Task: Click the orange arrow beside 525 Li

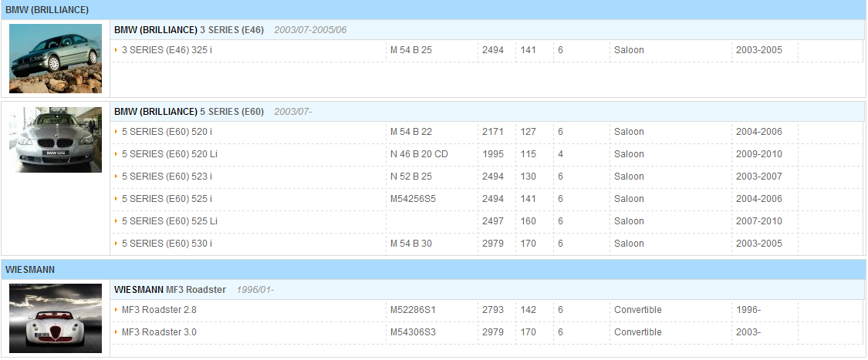Action: click(x=117, y=220)
